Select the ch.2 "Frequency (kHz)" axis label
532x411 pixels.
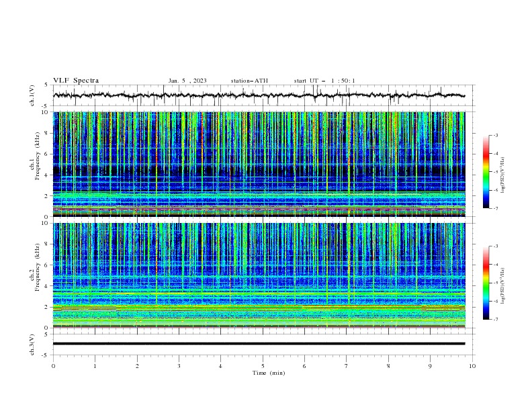(x=37, y=267)
